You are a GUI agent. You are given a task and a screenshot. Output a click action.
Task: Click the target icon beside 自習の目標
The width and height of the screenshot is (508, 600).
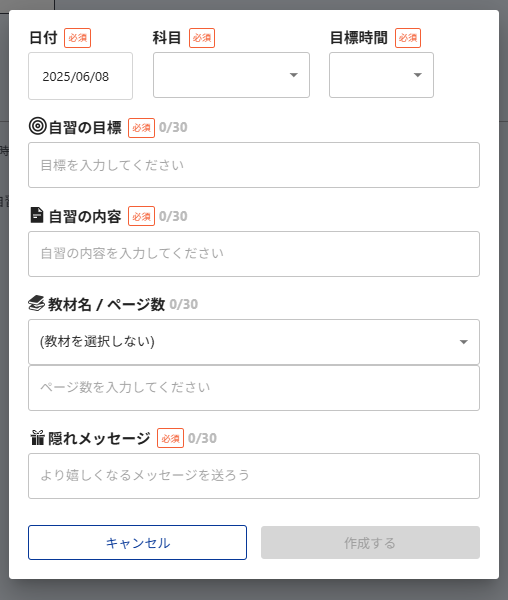pyautogui.click(x=37, y=126)
